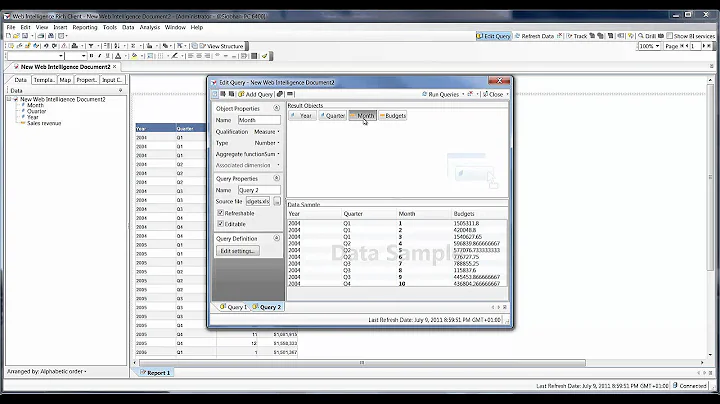Viewport: 720px width, 404px height.
Task: Click the object Name field containing Month
Action: pos(259,120)
